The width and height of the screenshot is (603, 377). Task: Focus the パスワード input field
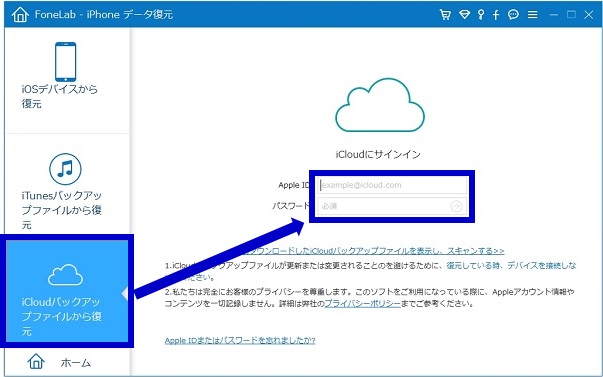click(x=392, y=206)
